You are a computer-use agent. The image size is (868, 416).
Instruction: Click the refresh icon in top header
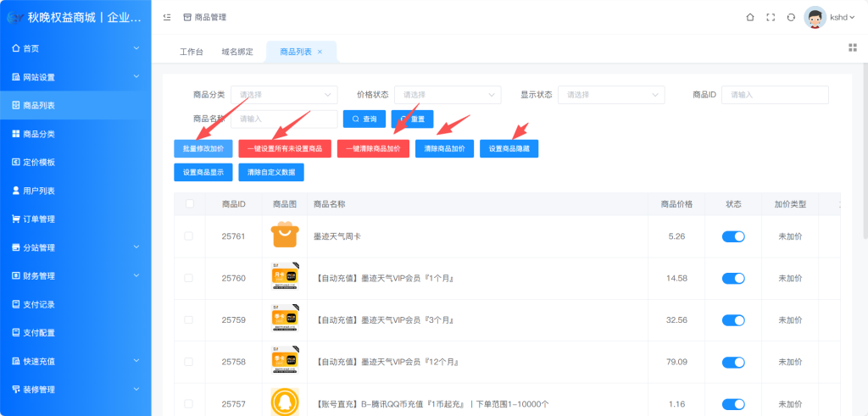(x=791, y=17)
